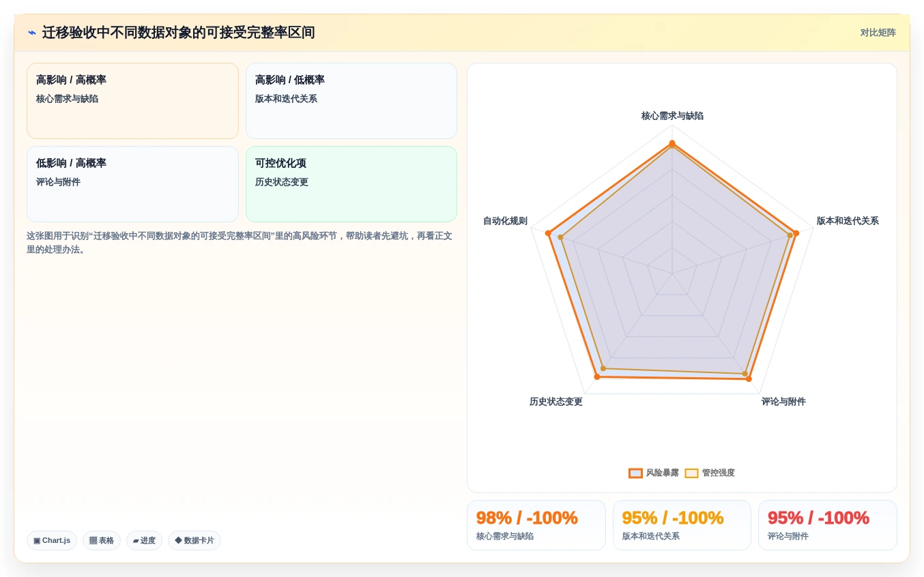Click the 数据卡片 tag chip
924x577 pixels.
pos(194,540)
